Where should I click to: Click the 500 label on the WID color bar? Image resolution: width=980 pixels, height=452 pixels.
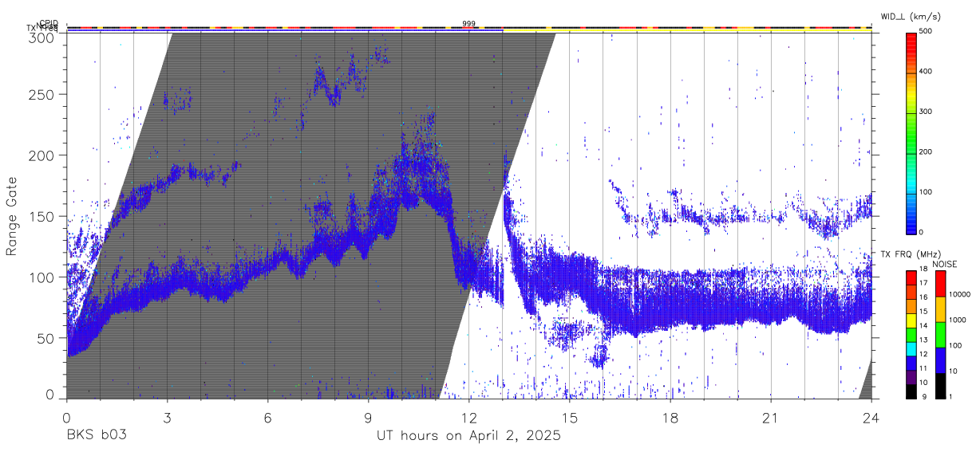[x=924, y=32]
